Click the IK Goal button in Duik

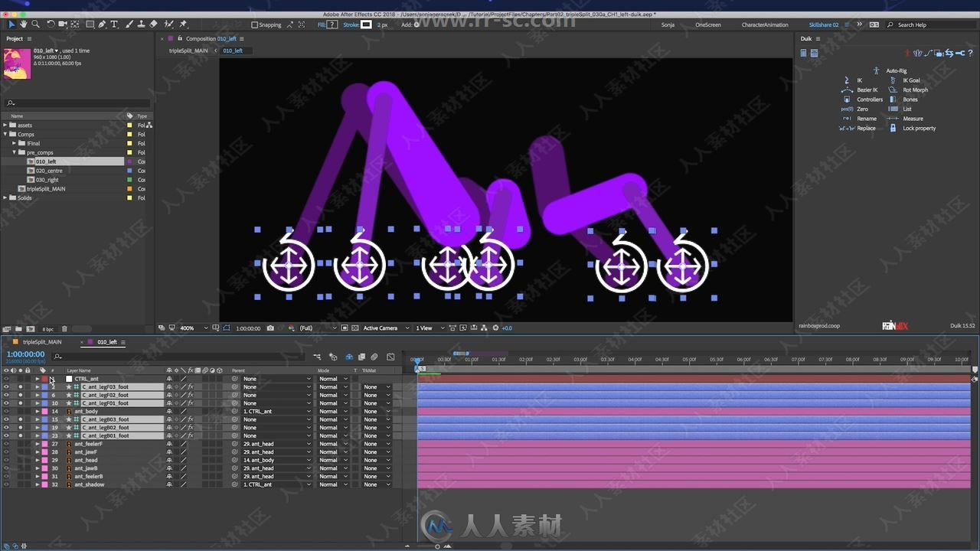tap(904, 80)
